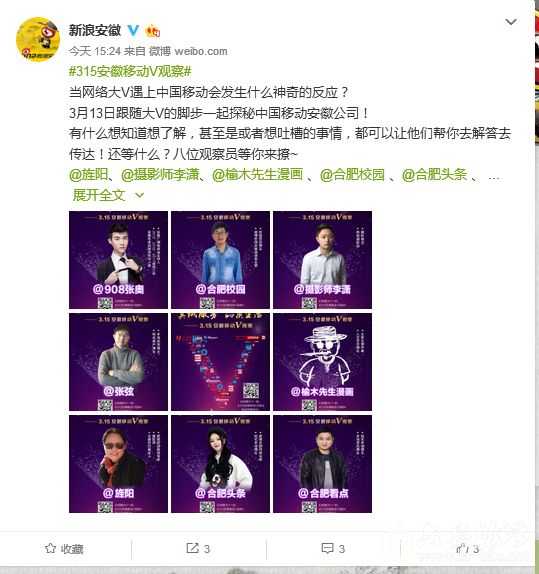Click the orange member badge icon
Image resolution: width=539 pixels, height=574 pixels.
click(x=152, y=31)
